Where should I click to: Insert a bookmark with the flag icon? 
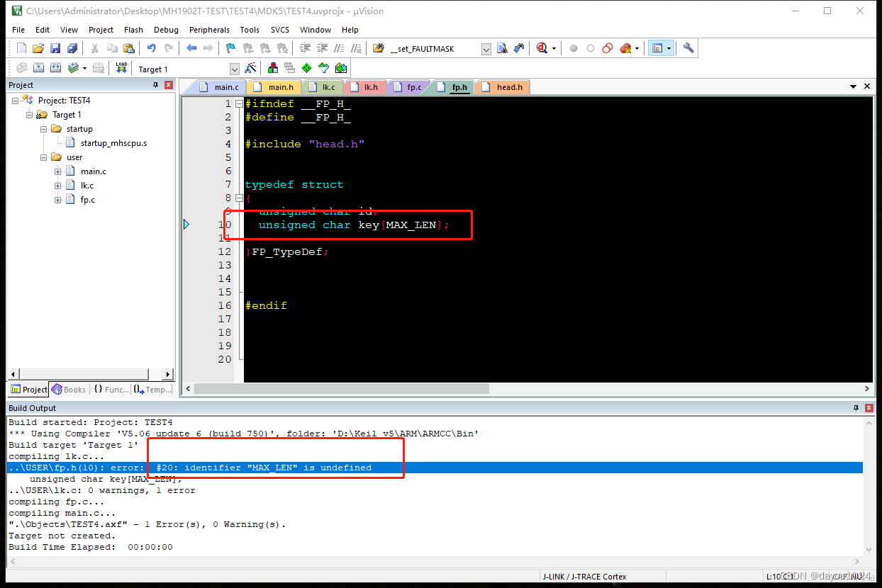[230, 48]
